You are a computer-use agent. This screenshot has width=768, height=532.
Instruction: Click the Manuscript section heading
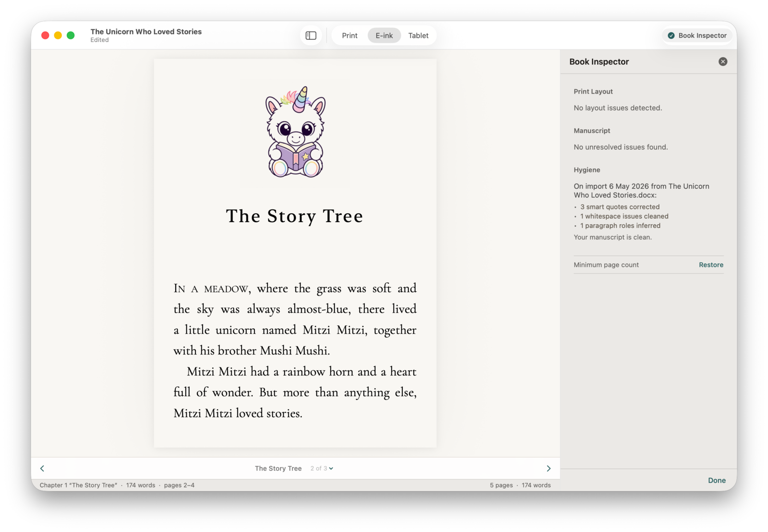(592, 131)
